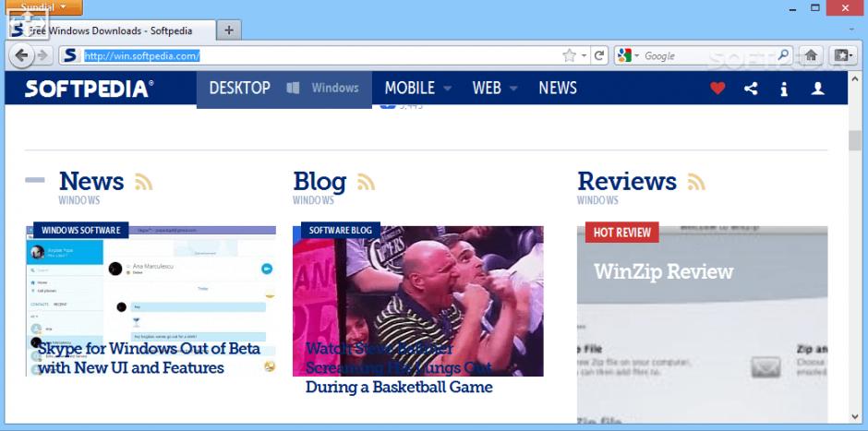Run search via the magnifier icon
This screenshot has width=868, height=431.
[783, 54]
